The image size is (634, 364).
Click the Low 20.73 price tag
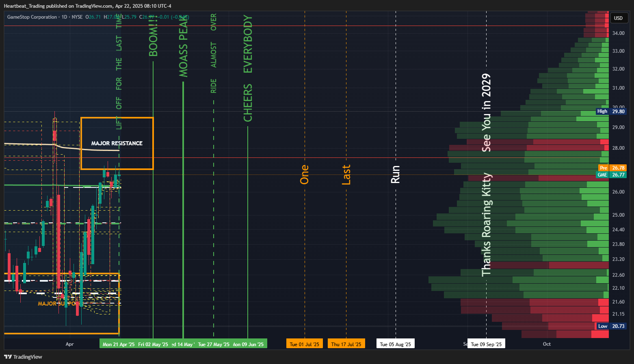pyautogui.click(x=611, y=326)
